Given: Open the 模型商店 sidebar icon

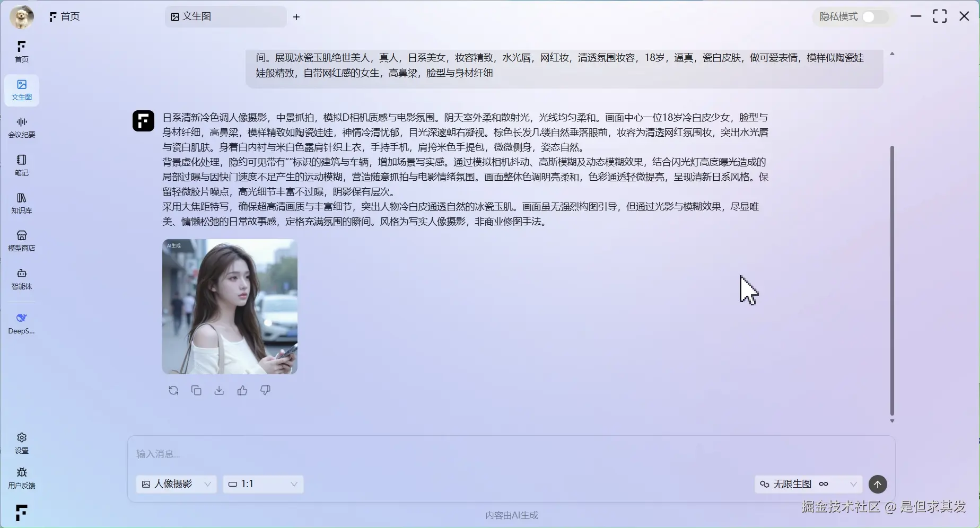Looking at the screenshot, I should [22, 240].
